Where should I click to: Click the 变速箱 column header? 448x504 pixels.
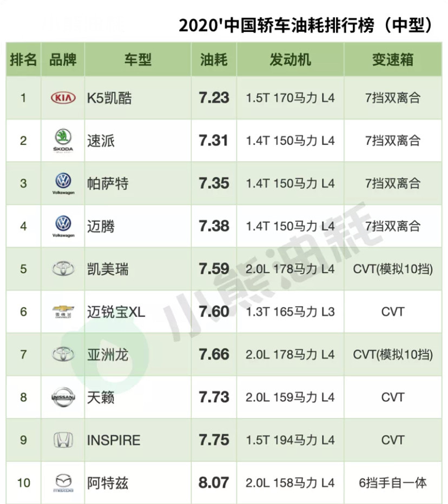point(393,60)
